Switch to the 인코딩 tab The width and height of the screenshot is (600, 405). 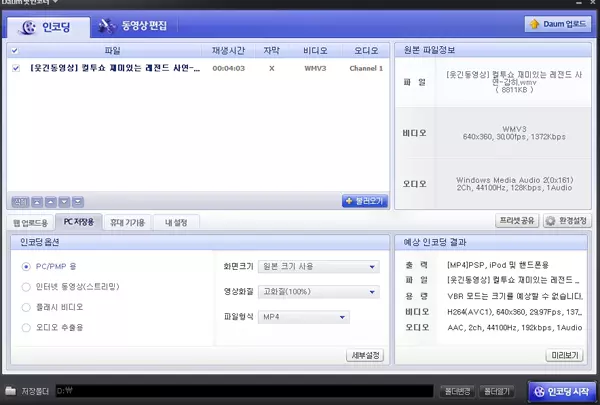pos(48,27)
